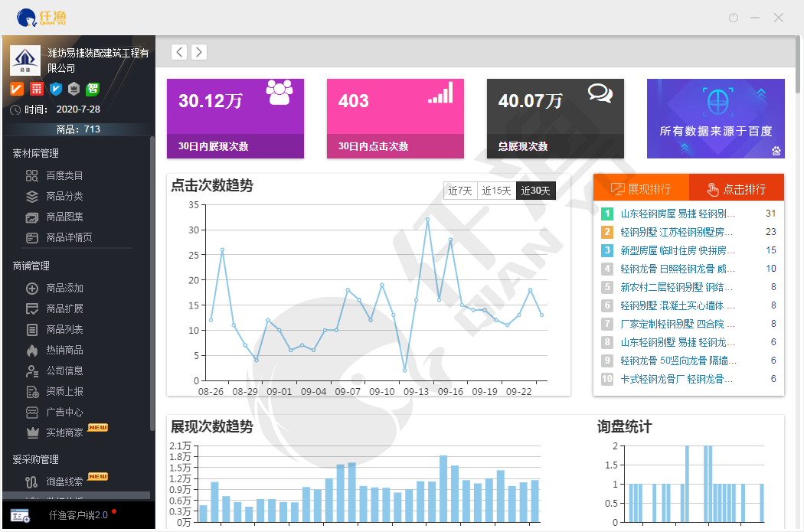Open 公司信息 company info
Screen dimensions: 804x532
64,370
